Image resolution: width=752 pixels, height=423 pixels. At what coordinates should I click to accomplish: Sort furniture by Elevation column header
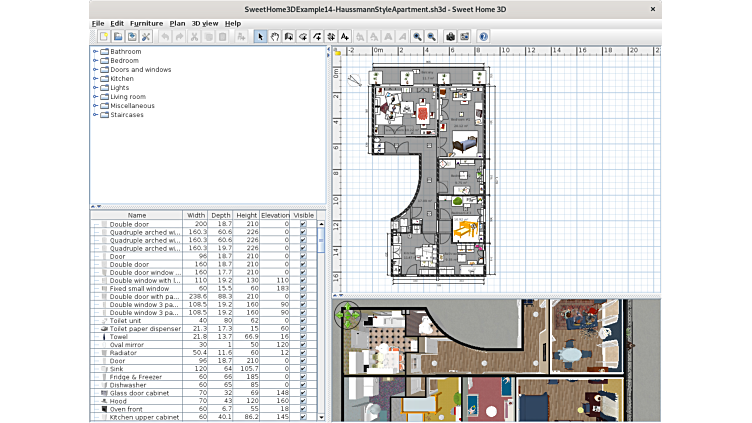coord(275,215)
